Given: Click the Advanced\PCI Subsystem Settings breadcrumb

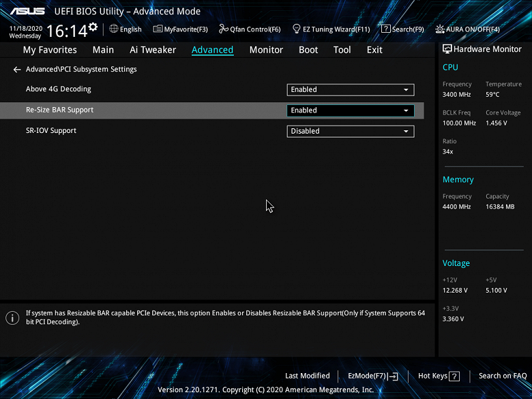Looking at the screenshot, I should point(81,69).
